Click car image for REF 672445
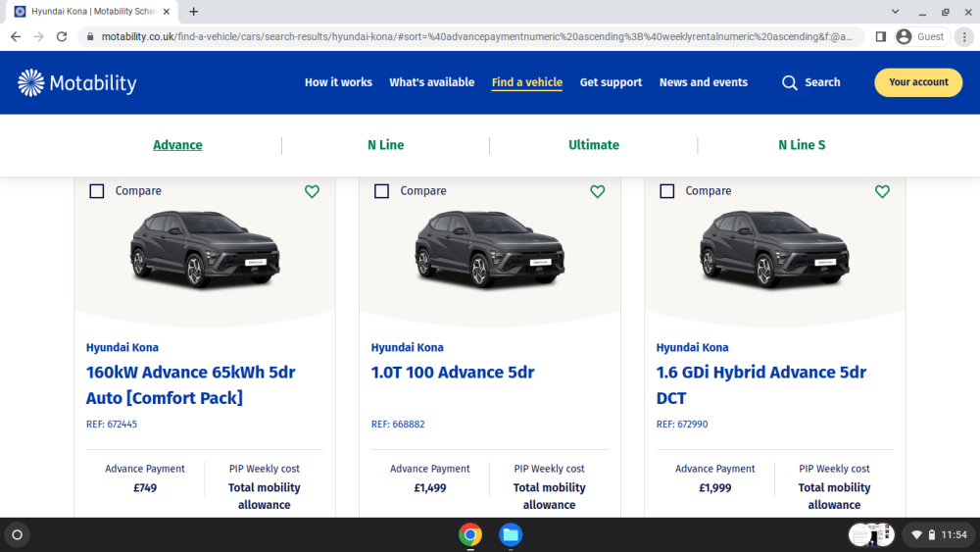Viewport: 980px width, 552px height. coord(205,249)
